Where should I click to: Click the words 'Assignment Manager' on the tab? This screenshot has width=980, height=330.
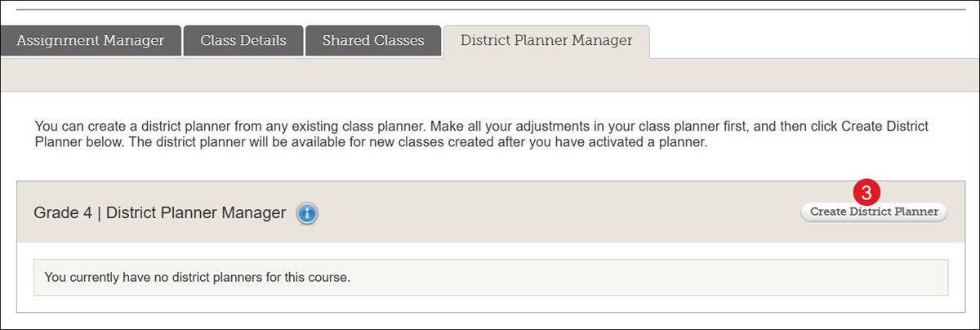pyautogui.click(x=90, y=41)
